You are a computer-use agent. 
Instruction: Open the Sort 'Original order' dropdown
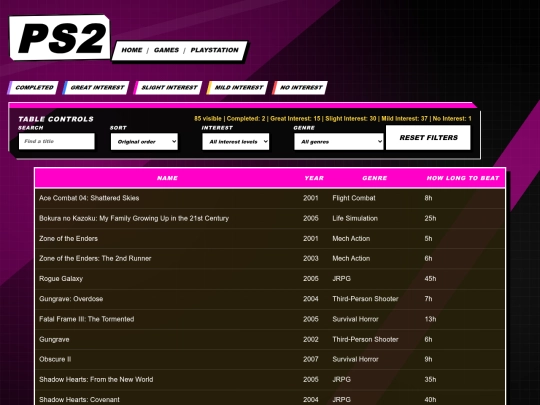click(x=144, y=142)
